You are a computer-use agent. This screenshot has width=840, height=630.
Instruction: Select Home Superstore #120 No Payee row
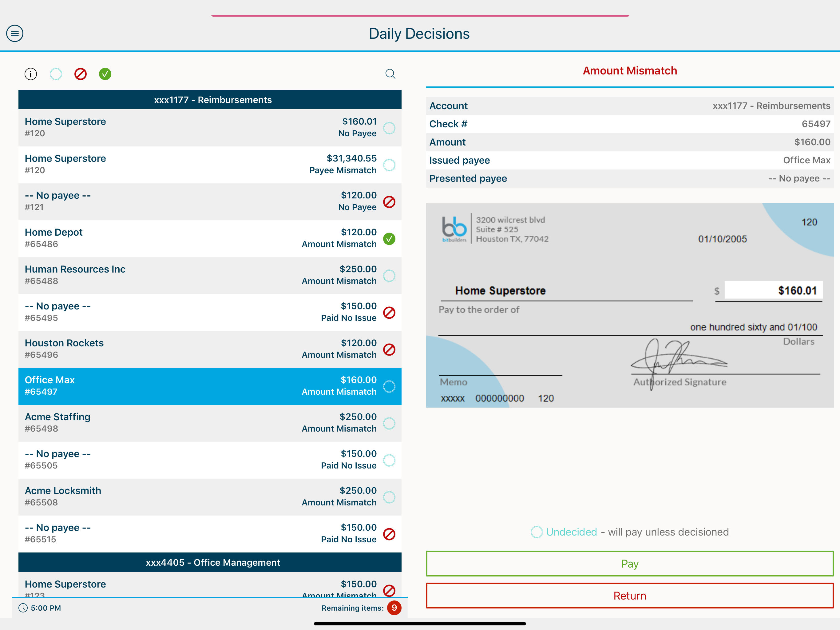pos(210,128)
